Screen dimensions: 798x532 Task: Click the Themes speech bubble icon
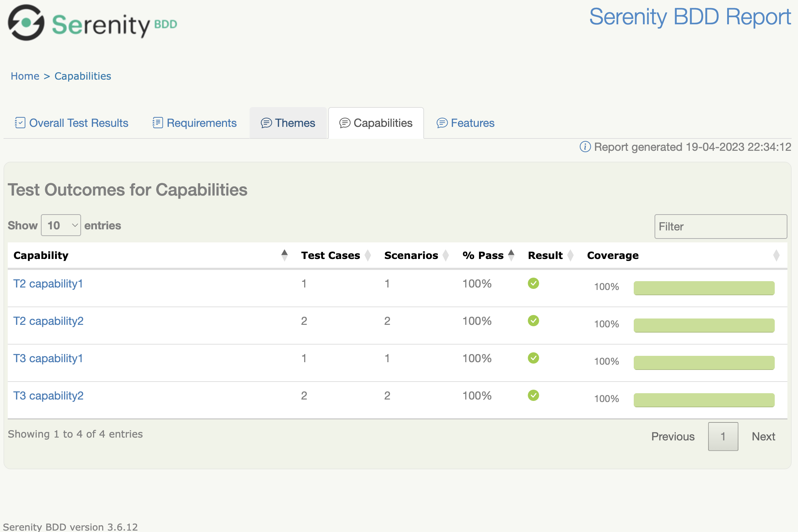[266, 123]
